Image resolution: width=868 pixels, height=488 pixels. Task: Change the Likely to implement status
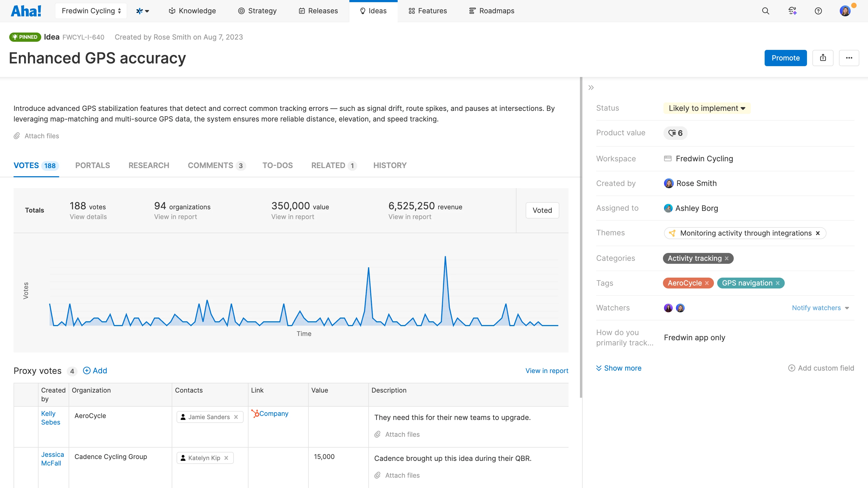pos(707,108)
